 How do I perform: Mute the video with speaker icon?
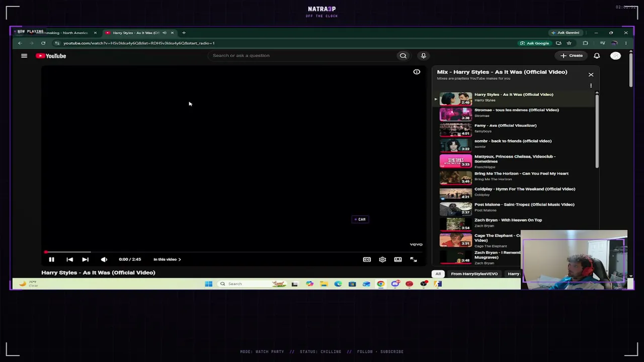[x=104, y=259]
